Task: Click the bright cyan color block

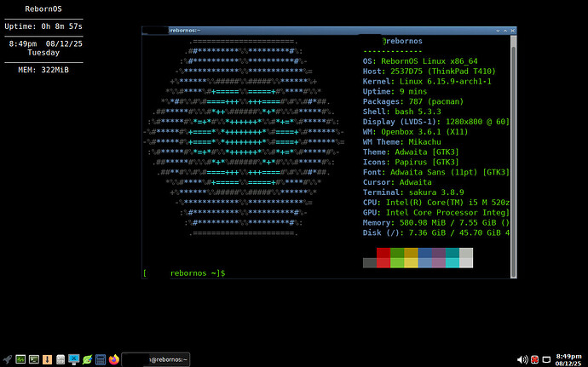Action: point(453,263)
